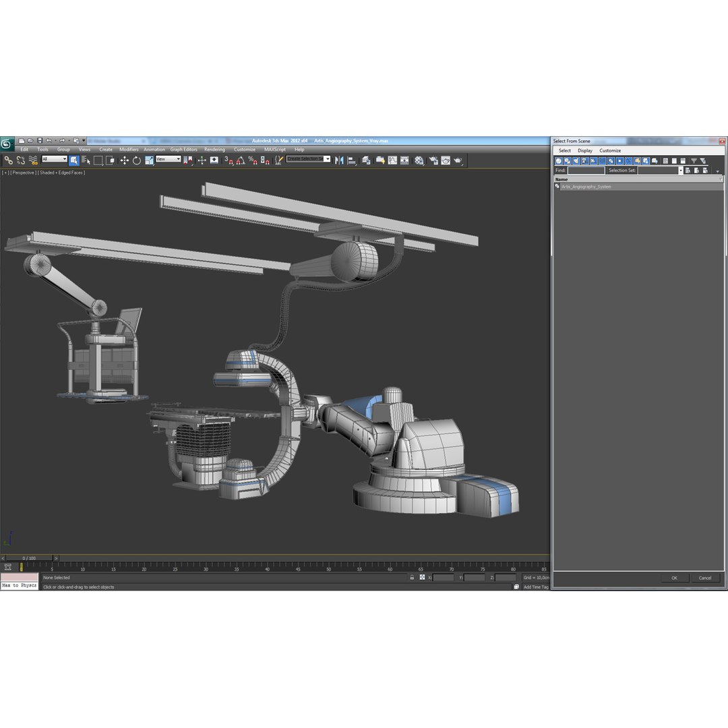Toggle Keyboard Shortcut Override icon
Image resolution: width=728 pixels, height=728 pixels.
point(214,160)
